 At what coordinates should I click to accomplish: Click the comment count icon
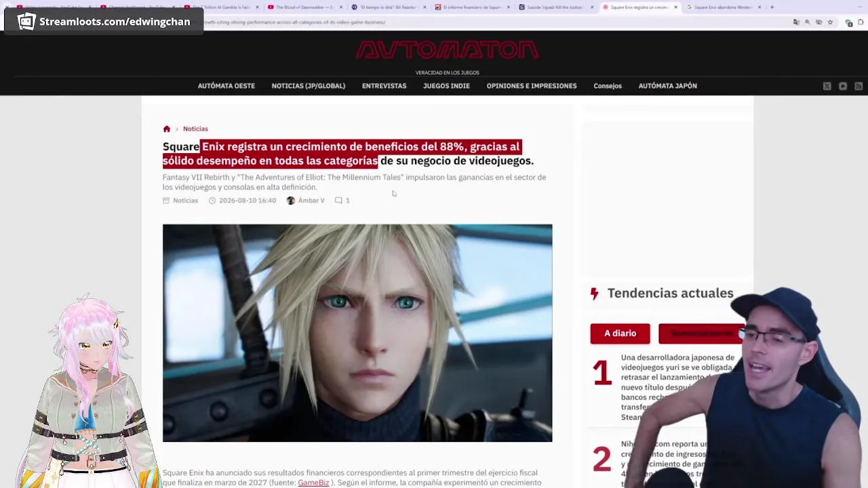pyautogui.click(x=338, y=201)
